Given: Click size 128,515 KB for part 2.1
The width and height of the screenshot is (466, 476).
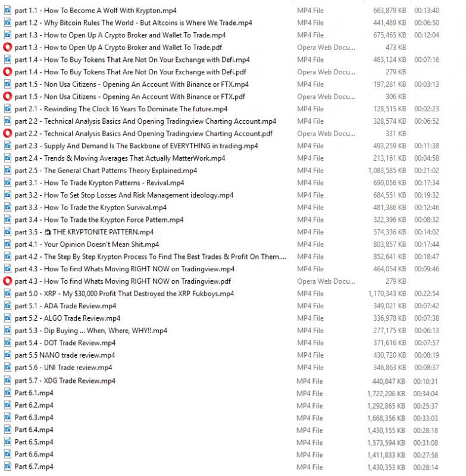Looking at the screenshot, I should point(389,109).
